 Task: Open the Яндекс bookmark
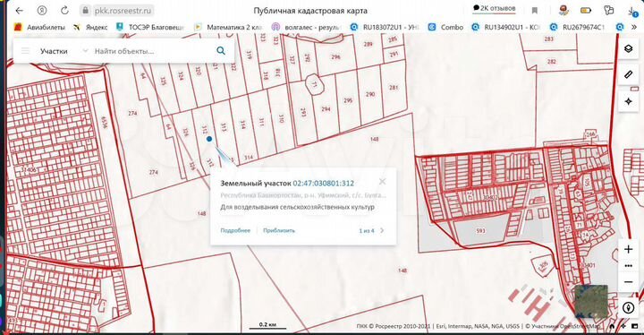pos(90,27)
